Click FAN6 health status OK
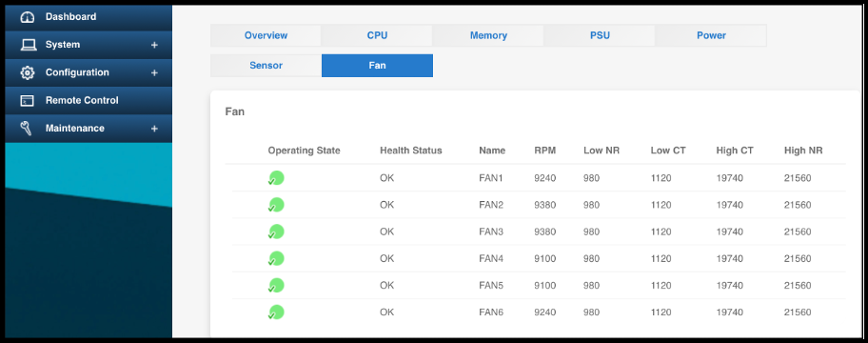Image resolution: width=868 pixels, height=343 pixels. click(x=387, y=313)
